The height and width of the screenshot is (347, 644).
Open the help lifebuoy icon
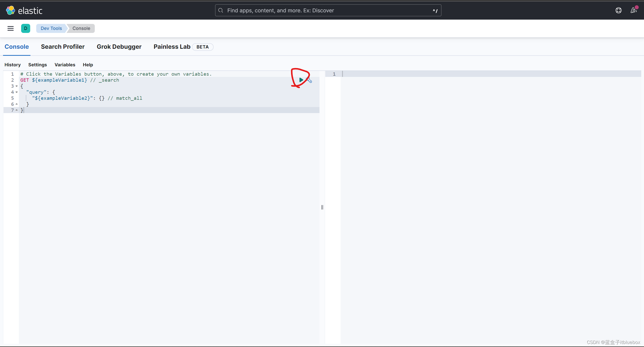coord(618,10)
